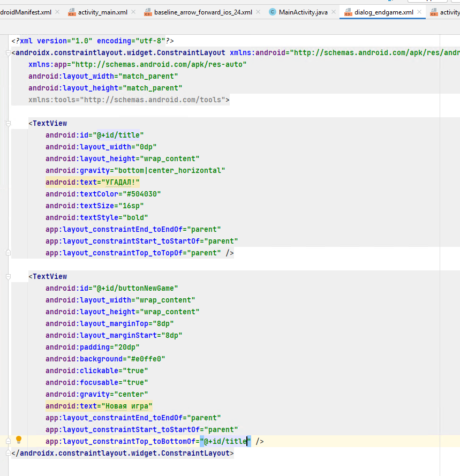Click the xml version declaration line
Screen dimensions: 460x476
[x=93, y=41]
